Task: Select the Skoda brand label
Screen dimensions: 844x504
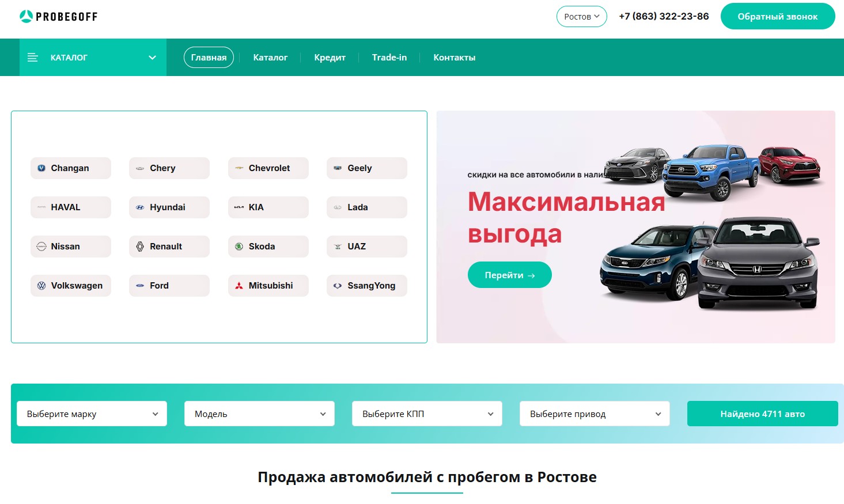Action: coord(262,247)
